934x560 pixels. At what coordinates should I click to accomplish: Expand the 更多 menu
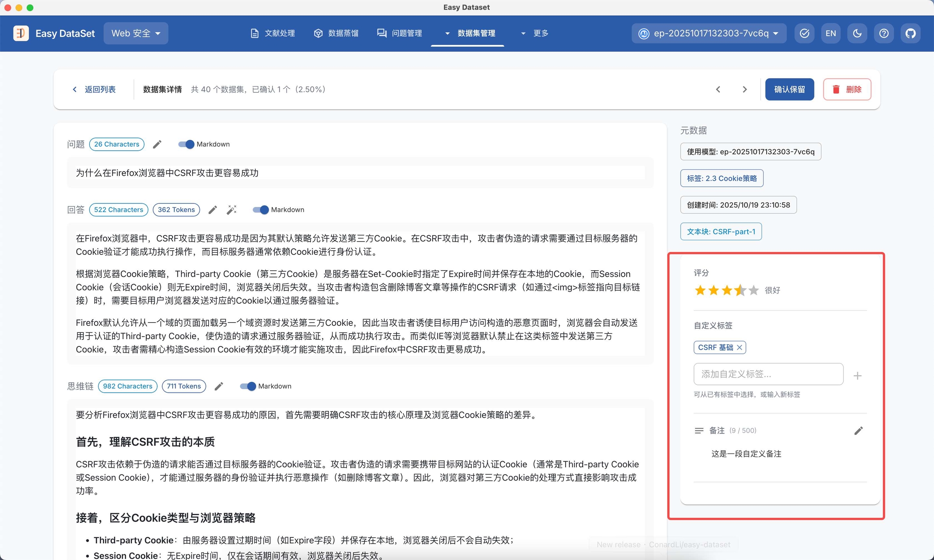(535, 33)
